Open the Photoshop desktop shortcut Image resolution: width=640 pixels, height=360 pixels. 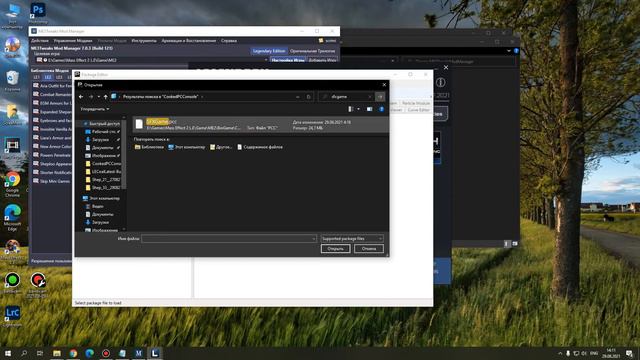pos(38,12)
